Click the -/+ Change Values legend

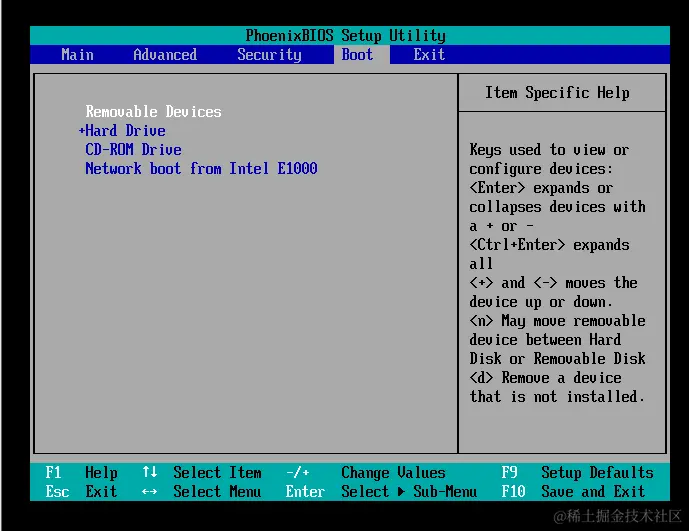(366, 473)
